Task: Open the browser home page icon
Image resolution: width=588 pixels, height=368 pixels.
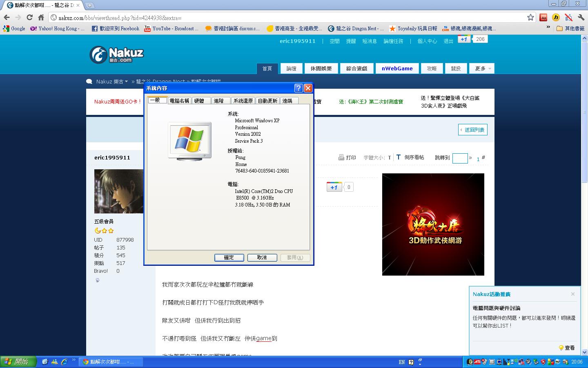Action: (41, 17)
